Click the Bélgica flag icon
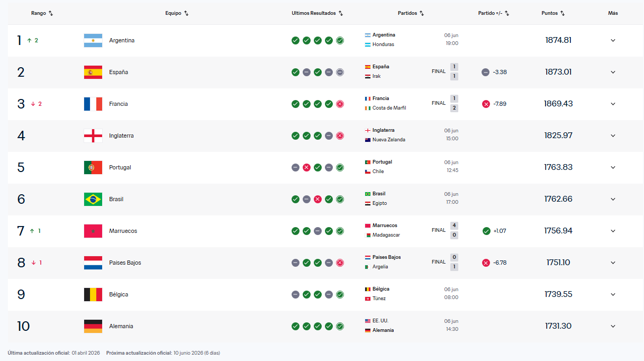 click(93, 295)
